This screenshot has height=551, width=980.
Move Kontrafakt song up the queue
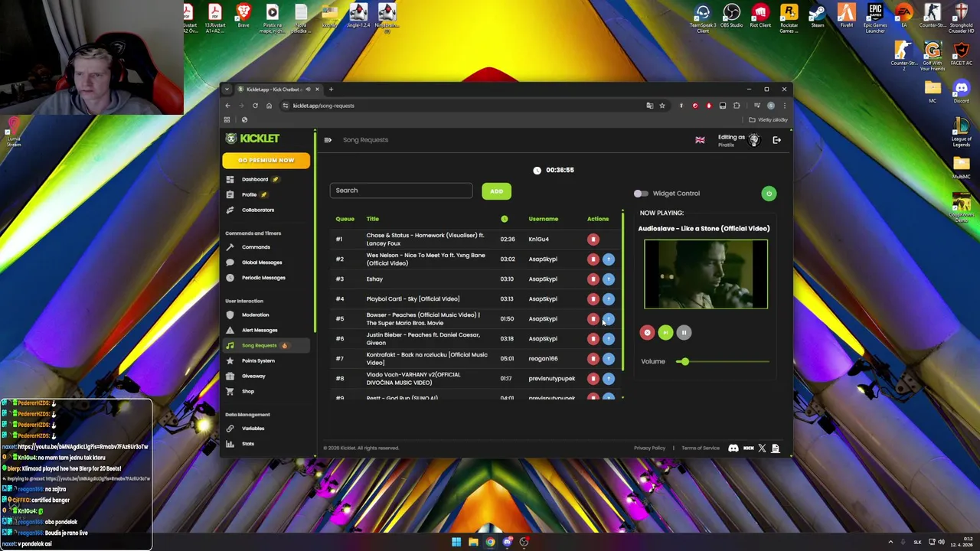tap(609, 358)
